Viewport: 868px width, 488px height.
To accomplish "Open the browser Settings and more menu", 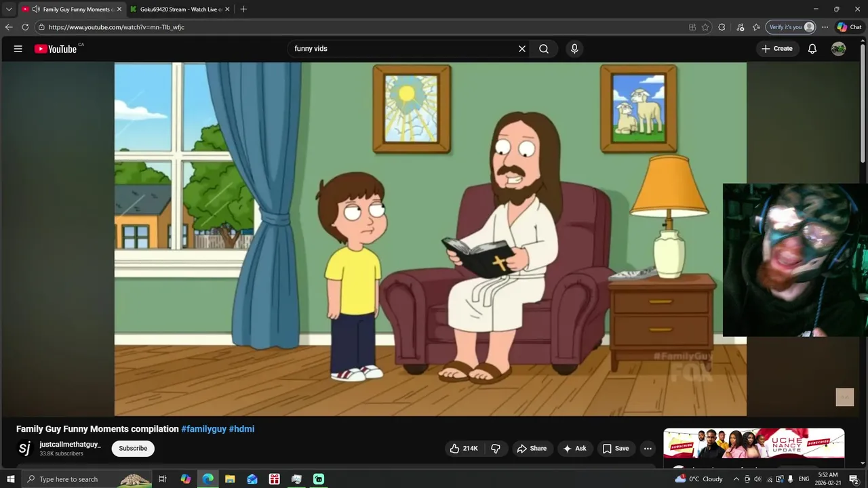I will click(825, 27).
